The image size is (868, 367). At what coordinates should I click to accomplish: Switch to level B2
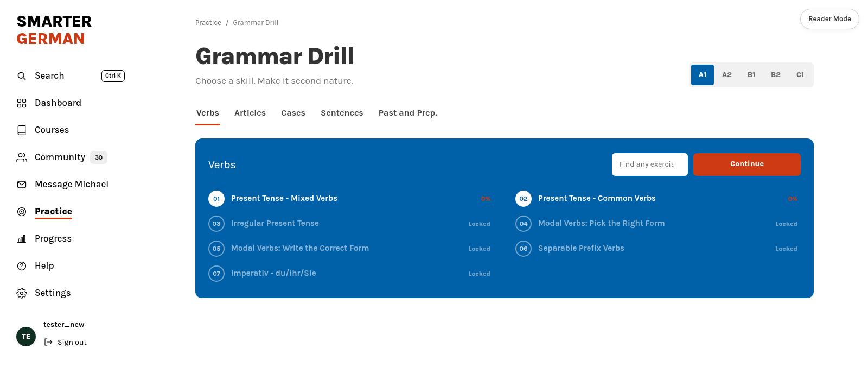[776, 75]
